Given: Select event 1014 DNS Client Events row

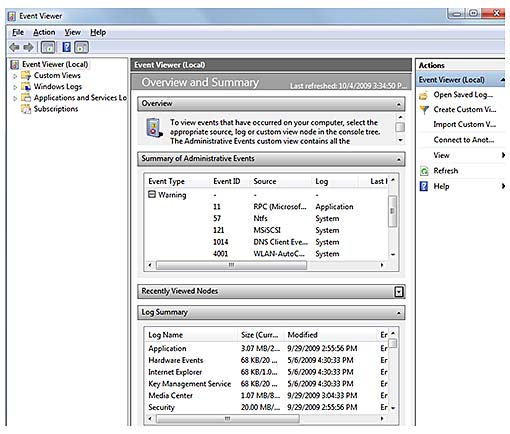Looking at the screenshot, I should (267, 242).
